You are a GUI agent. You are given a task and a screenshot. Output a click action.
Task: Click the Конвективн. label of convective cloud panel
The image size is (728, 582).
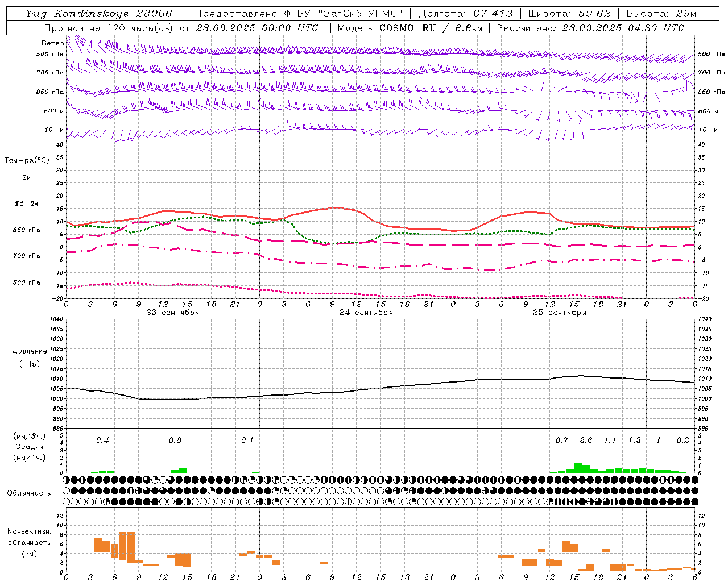[29, 531]
